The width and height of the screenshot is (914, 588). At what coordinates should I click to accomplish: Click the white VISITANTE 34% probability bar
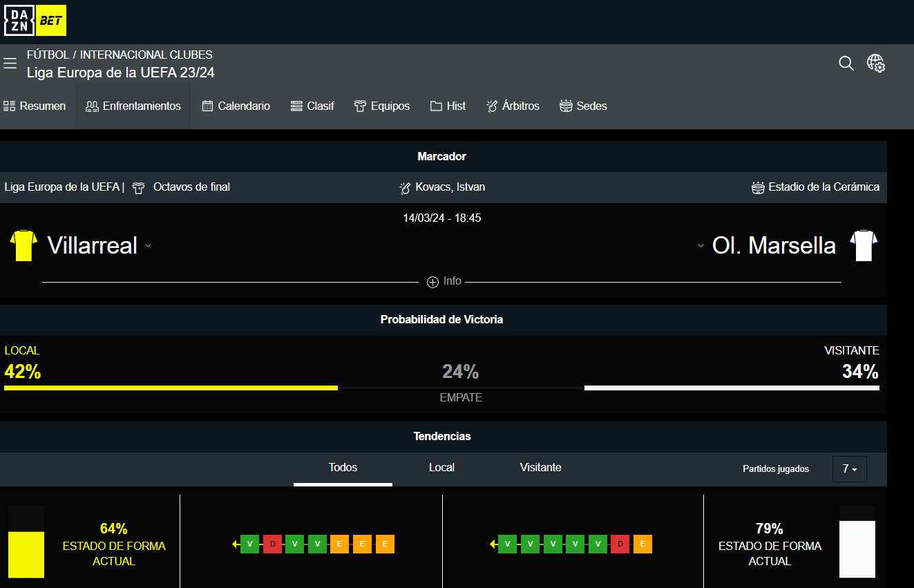[x=732, y=388]
